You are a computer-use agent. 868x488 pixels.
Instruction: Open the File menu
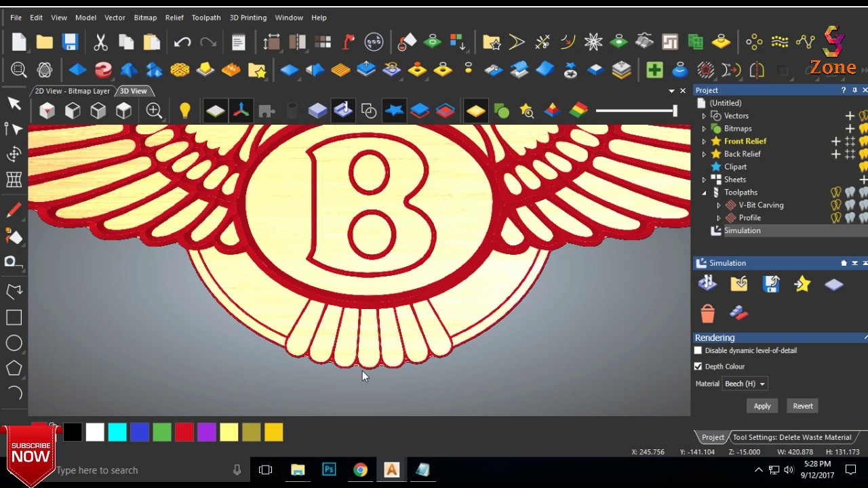(16, 18)
